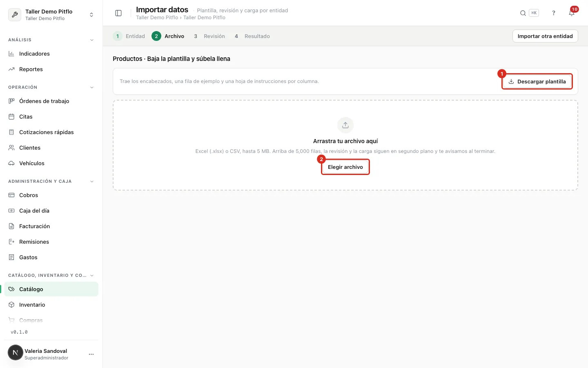Collapse the Análisis section

coord(92,40)
